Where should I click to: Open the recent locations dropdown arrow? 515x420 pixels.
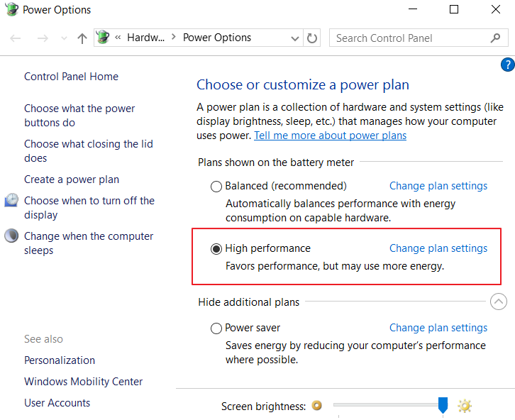(64, 38)
